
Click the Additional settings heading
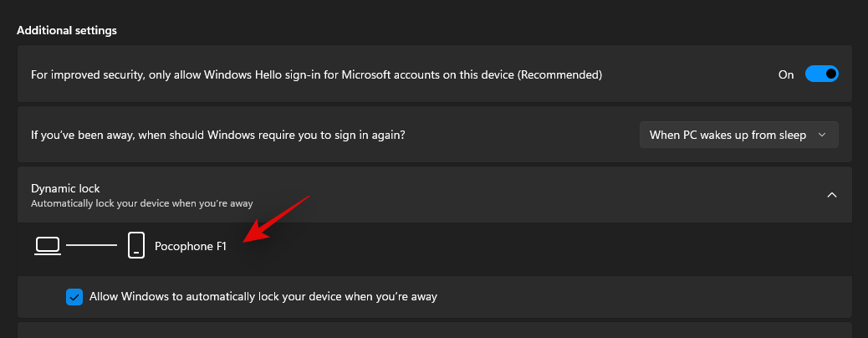(x=67, y=30)
